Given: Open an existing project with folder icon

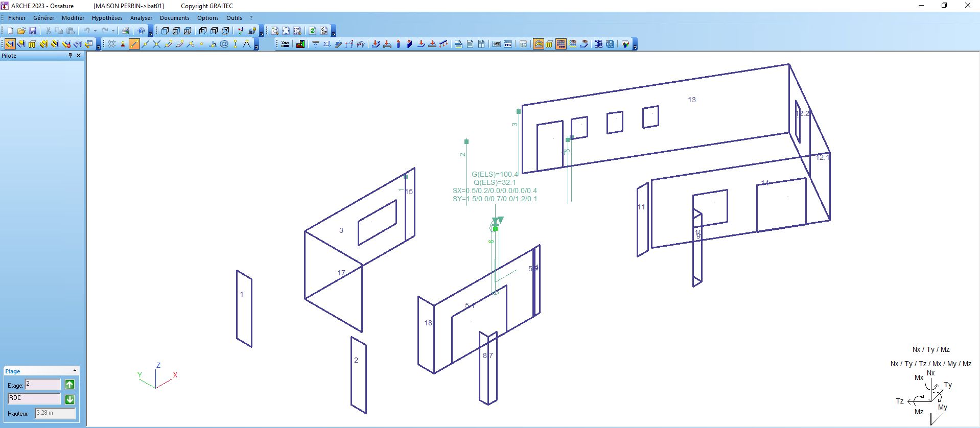Looking at the screenshot, I should (x=21, y=31).
